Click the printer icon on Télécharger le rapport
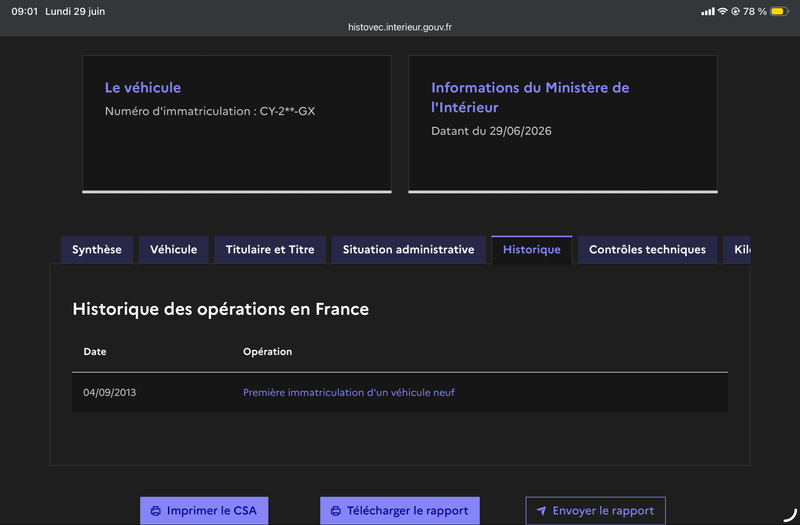This screenshot has height=525, width=800. [336, 511]
